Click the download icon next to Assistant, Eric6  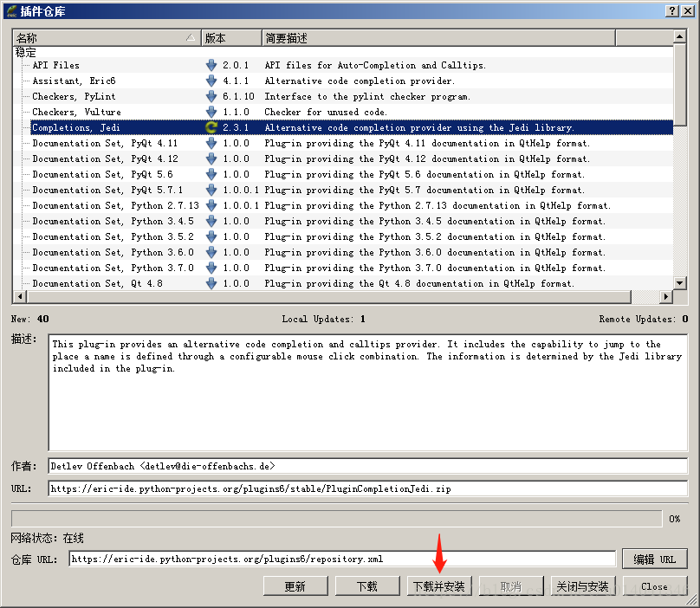[x=211, y=81]
